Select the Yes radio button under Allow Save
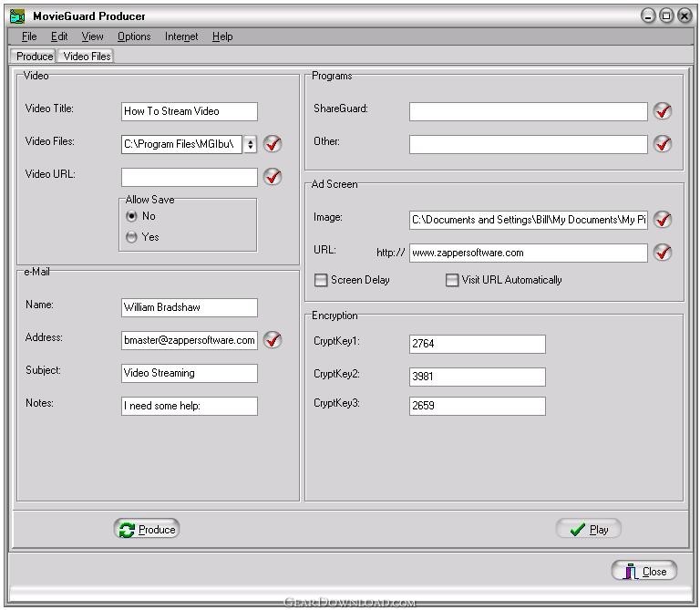Image resolution: width=700 pixels, height=610 pixels. pos(131,237)
